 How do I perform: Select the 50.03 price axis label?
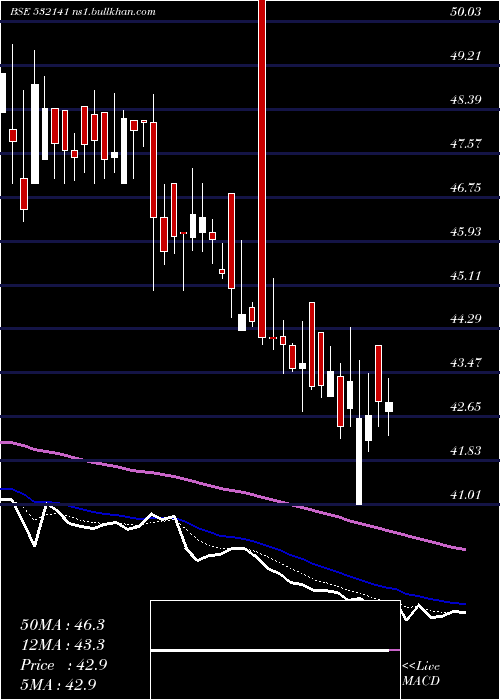466,12
